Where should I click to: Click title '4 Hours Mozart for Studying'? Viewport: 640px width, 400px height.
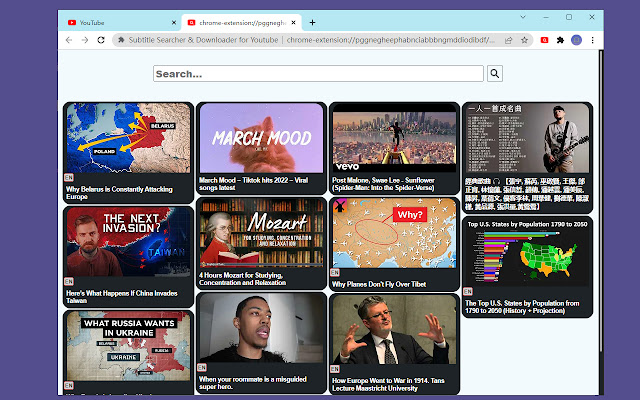(242, 279)
